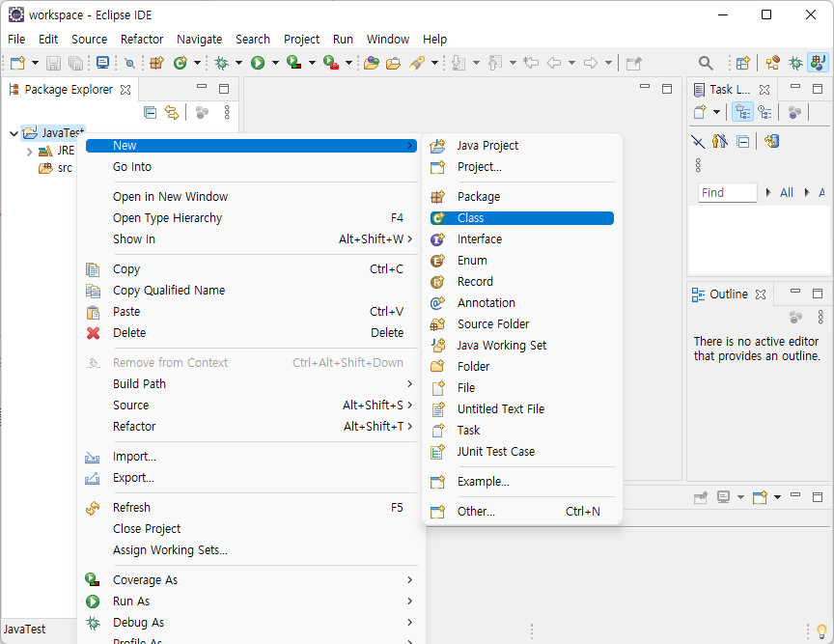The height and width of the screenshot is (644, 834).
Task: Open the Debug dropdown arrow in toolbar
Action: point(238,63)
